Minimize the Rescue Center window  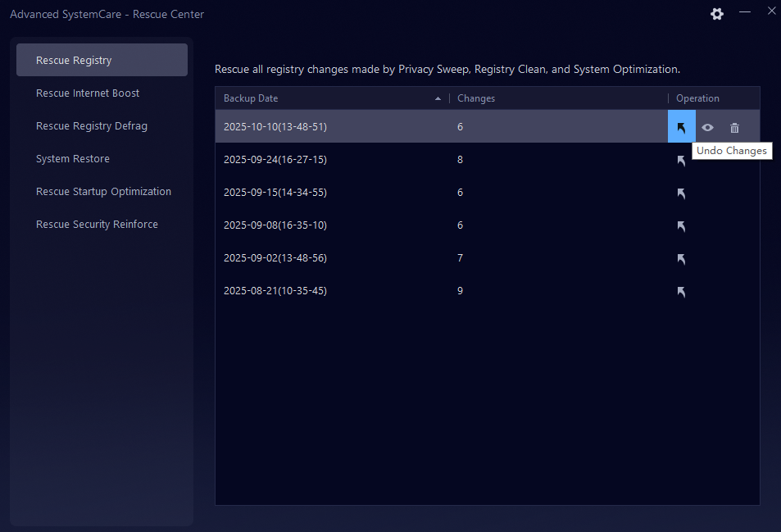pyautogui.click(x=745, y=12)
